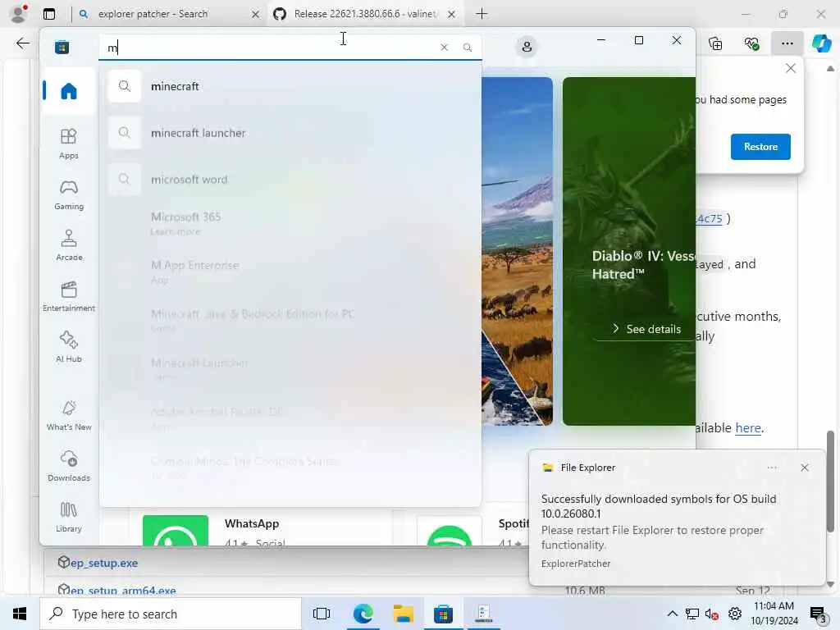Select the 'microsoft word' search suggestion

point(290,180)
